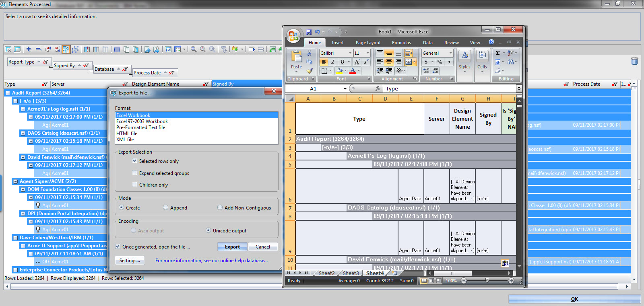Click the Format Painter brush in Excel
The image size is (644, 306).
click(x=309, y=71)
